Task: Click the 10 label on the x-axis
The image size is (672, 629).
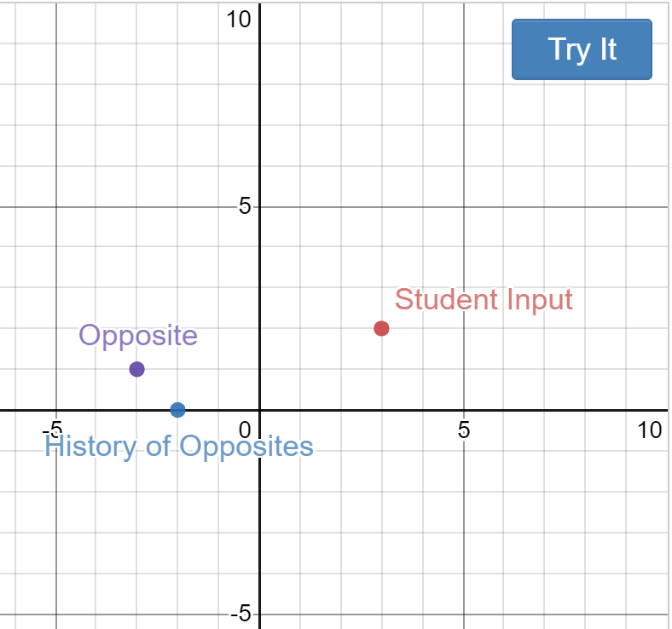Action: (x=649, y=429)
